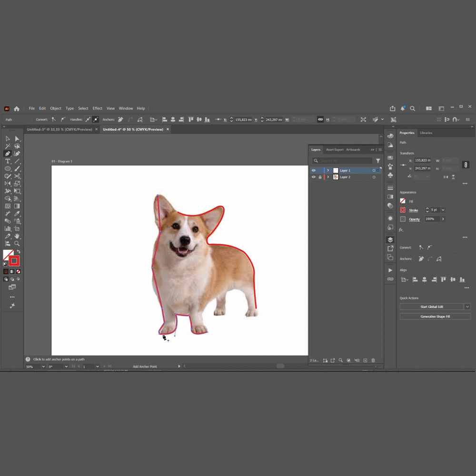The height and width of the screenshot is (476, 476).
Task: Click Fill swatch in Appearance section
Action: point(403,201)
